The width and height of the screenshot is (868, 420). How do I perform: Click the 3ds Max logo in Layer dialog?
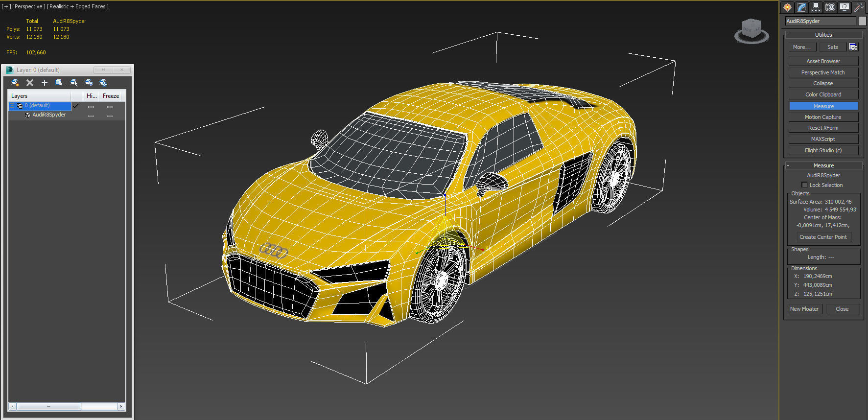coord(9,70)
